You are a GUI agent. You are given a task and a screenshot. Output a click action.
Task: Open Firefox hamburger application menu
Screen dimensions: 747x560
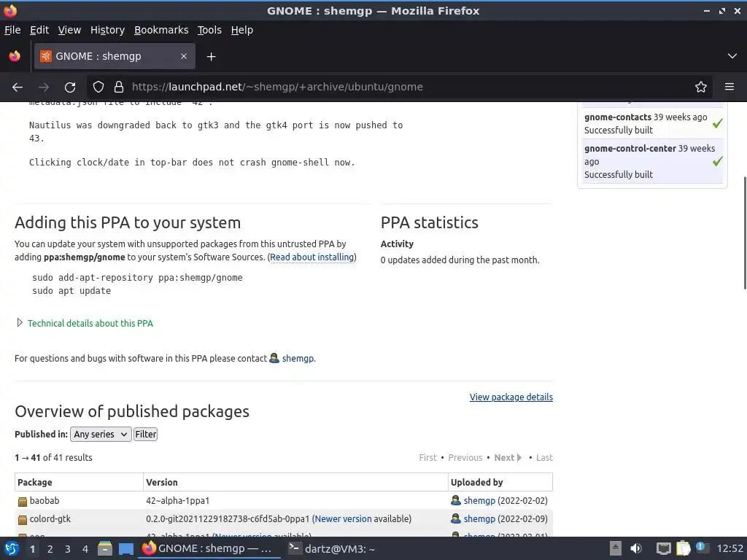click(729, 87)
